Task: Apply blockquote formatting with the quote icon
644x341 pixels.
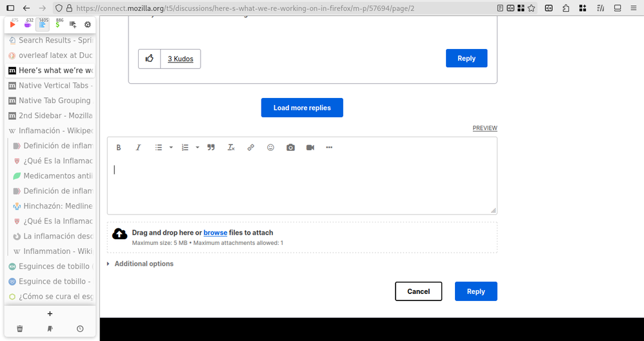Action: coord(211,148)
